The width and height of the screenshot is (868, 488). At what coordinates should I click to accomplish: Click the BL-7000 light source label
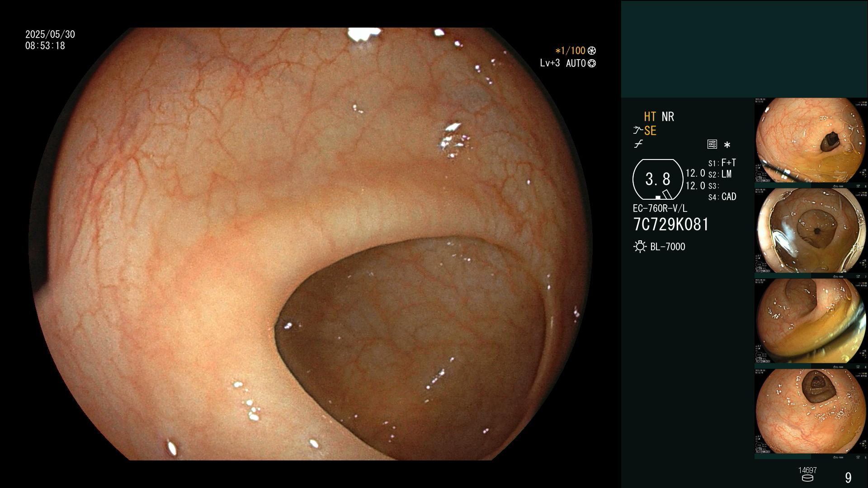click(668, 247)
